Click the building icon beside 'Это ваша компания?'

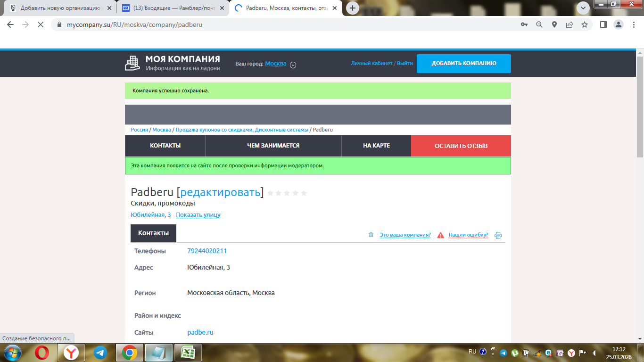371,235
